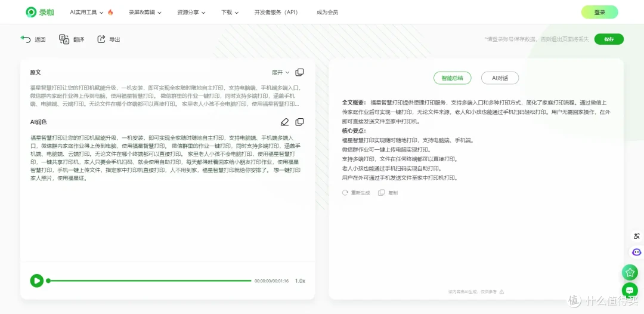Open the floating translate widget icon

[x=637, y=236]
